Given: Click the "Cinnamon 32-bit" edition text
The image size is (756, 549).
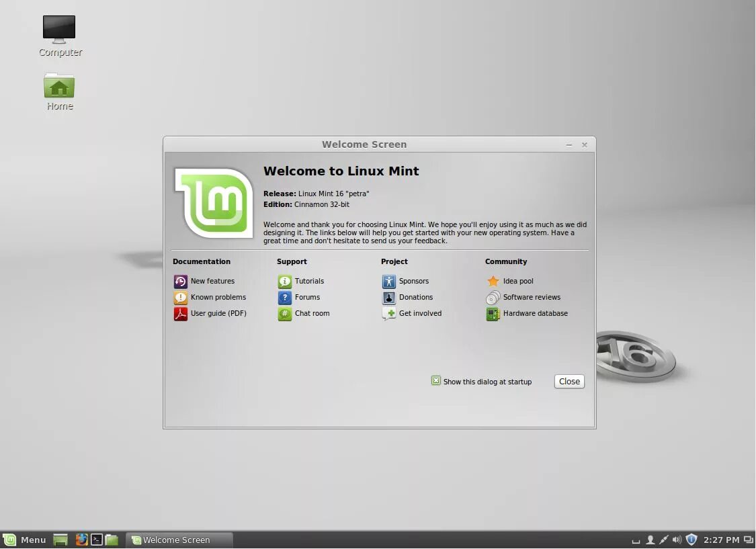Looking at the screenshot, I should (322, 204).
